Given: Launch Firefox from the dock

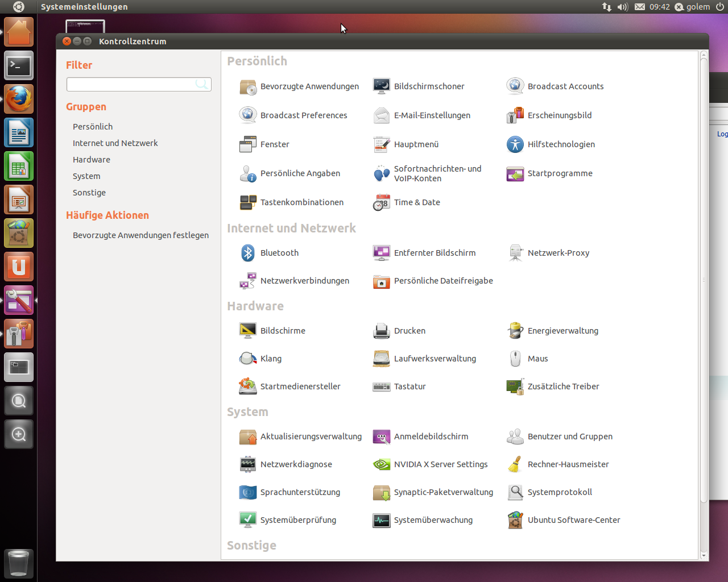Looking at the screenshot, I should (x=19, y=99).
